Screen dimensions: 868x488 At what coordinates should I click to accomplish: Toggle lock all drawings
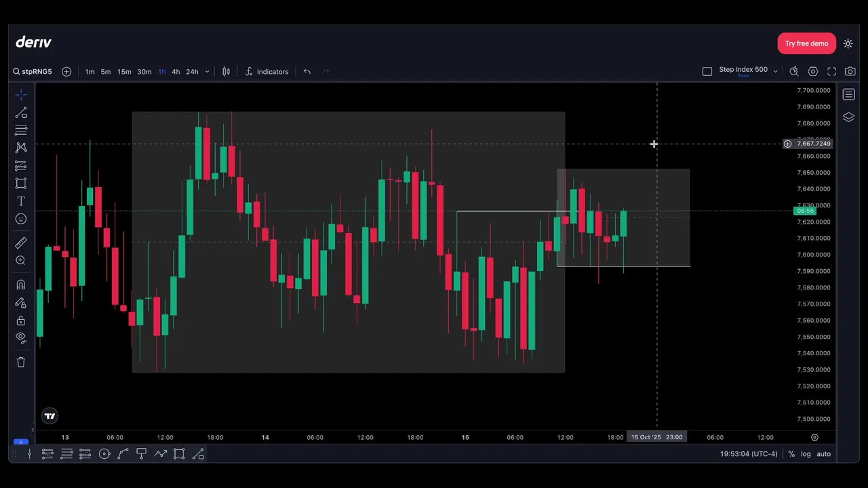[x=21, y=321]
